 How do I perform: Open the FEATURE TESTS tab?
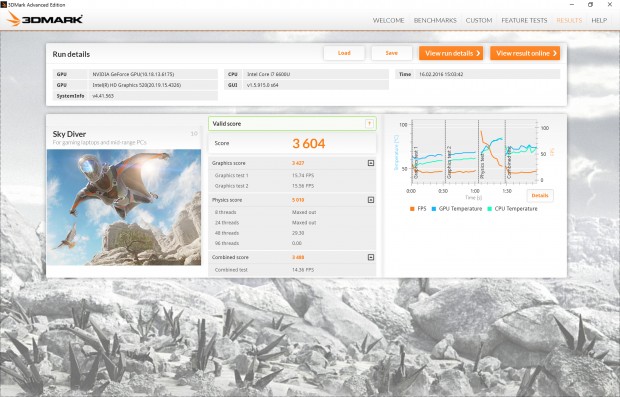click(x=524, y=20)
